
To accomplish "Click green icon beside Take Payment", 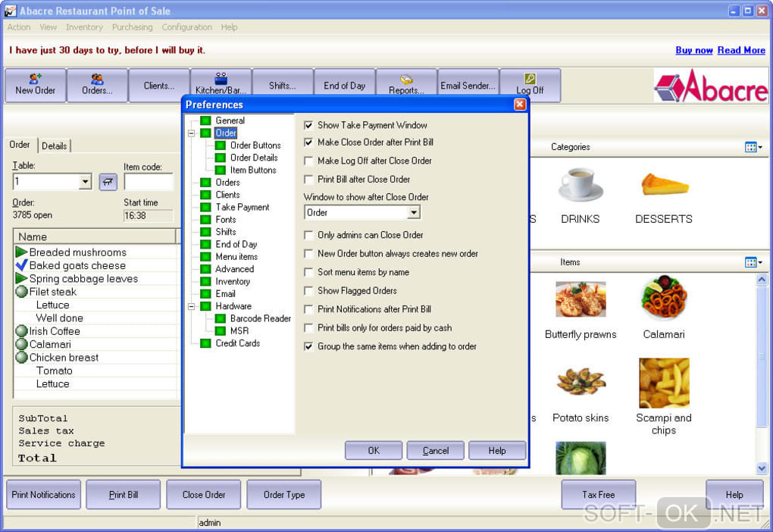I will point(205,207).
